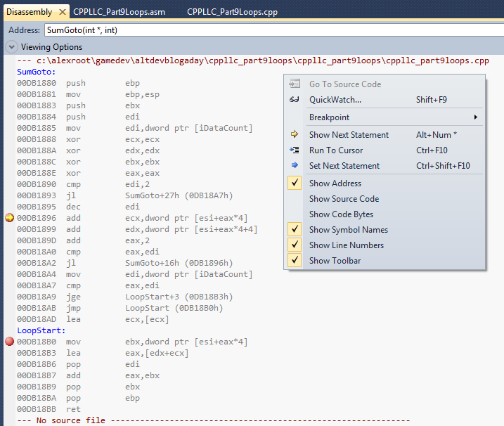
Task: Toggle Show Symbol Names off
Action: (348, 230)
